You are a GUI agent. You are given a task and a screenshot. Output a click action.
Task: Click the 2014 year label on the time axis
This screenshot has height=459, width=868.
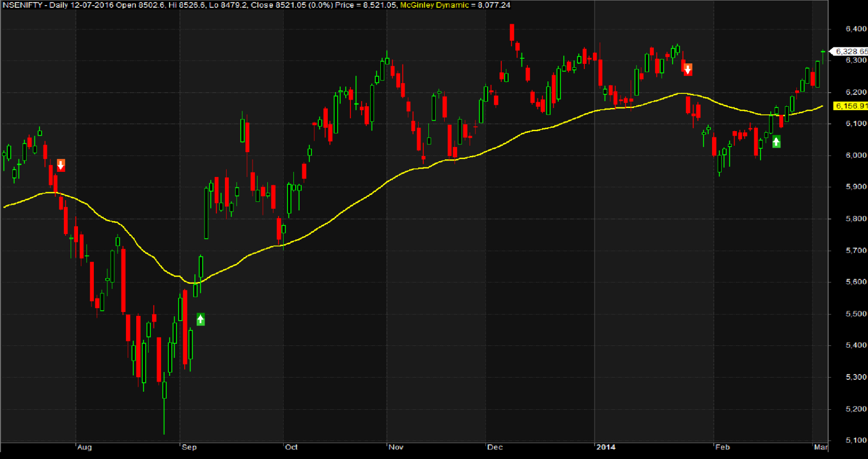coord(606,448)
